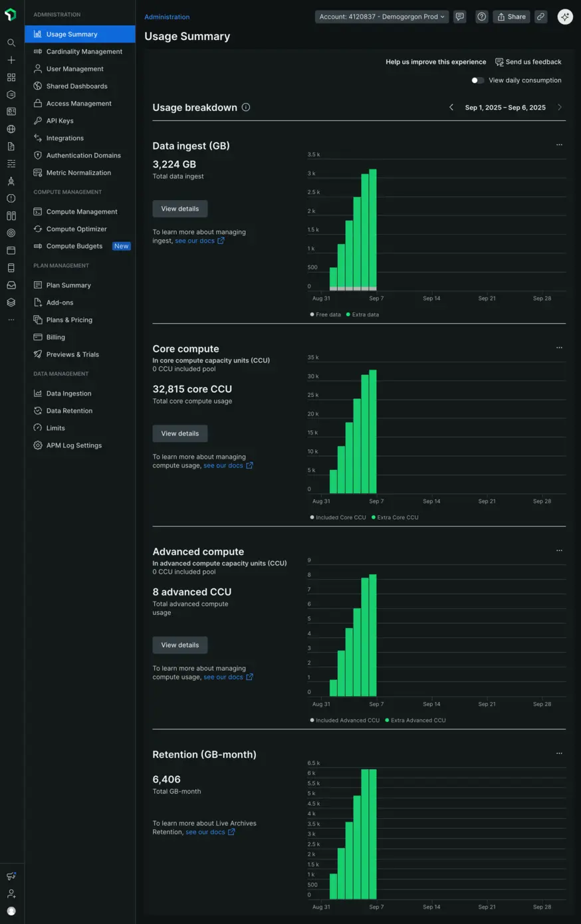Toggle the Extra Advanced CCU legend swatch
581x924 pixels.
(388, 720)
